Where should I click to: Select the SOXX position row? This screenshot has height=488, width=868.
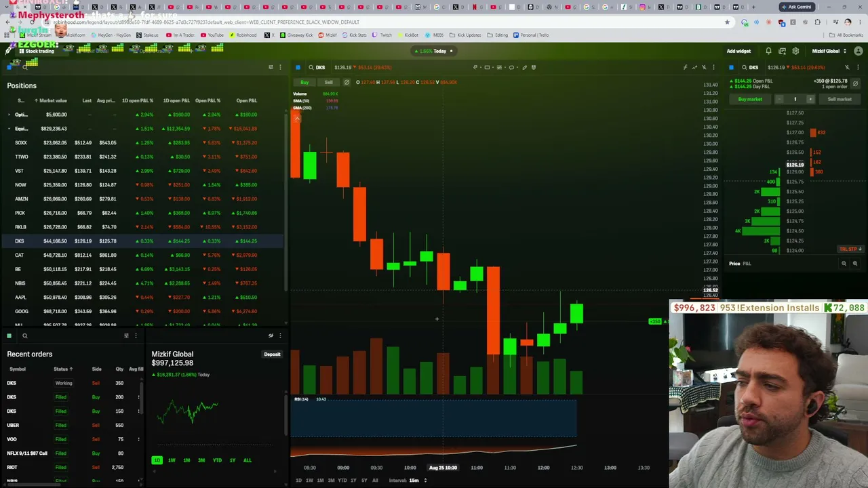(x=142, y=143)
